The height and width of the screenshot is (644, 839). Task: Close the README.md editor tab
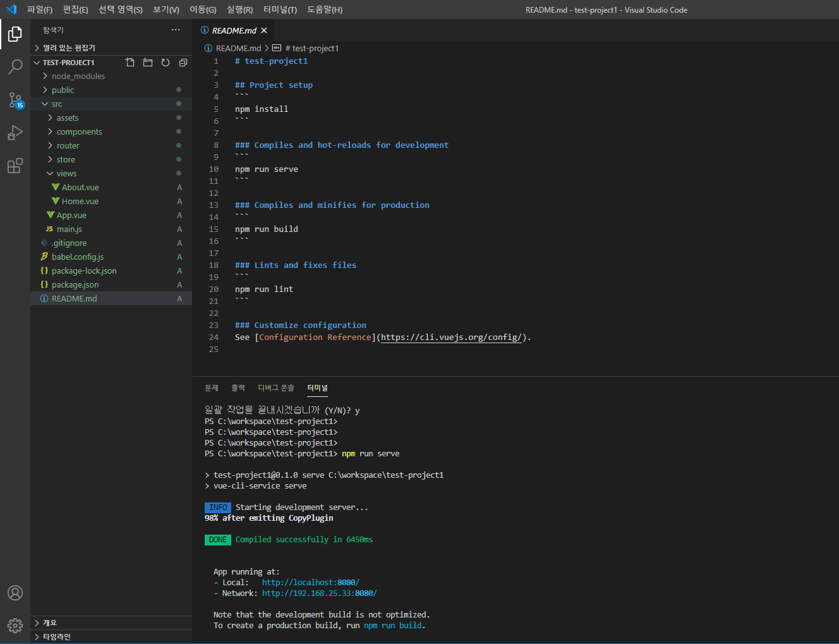tap(264, 30)
